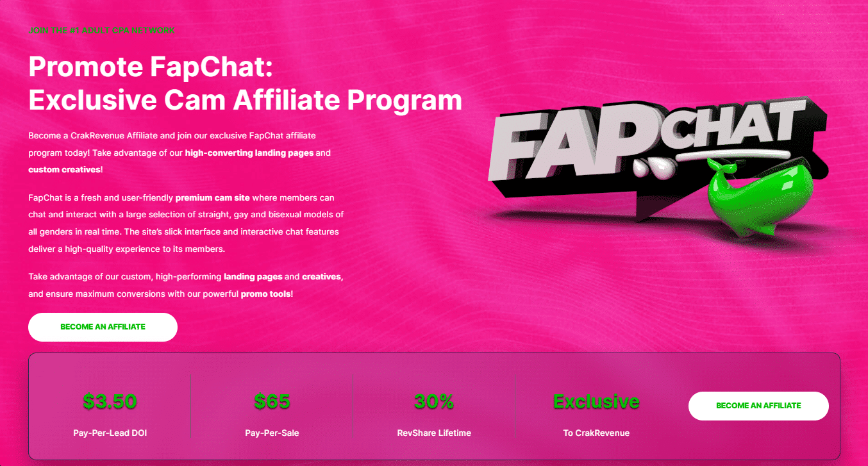This screenshot has height=466, width=868.
Task: Click Become an Affiliate in the stats bar
Action: click(x=758, y=406)
